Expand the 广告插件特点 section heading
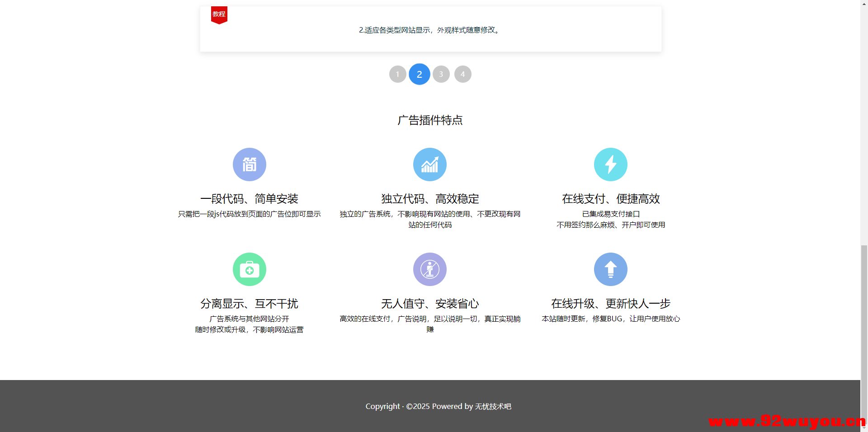868x432 pixels. tap(430, 120)
